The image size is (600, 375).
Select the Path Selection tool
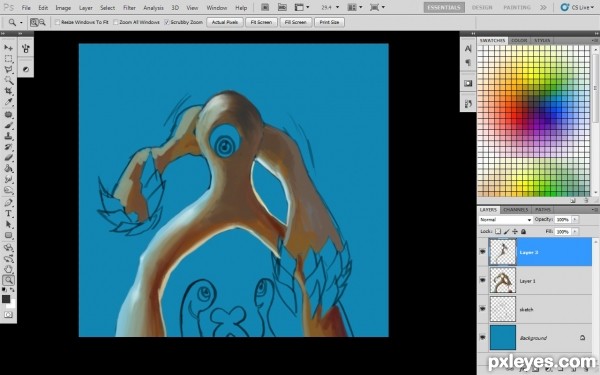(8, 224)
